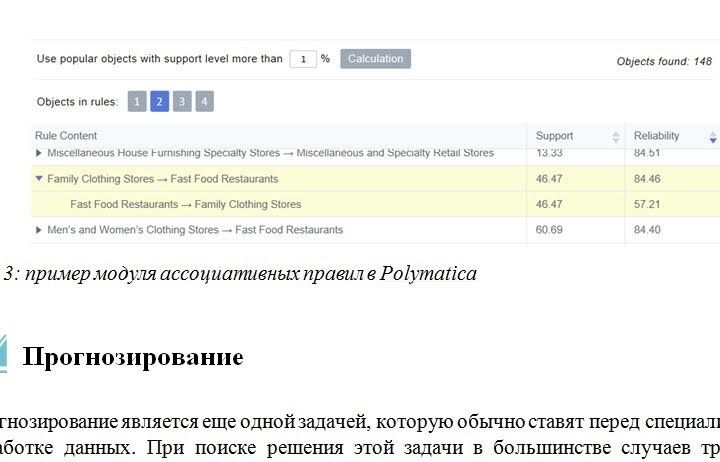Expand Miscellaneous House Furnishing Specialty Stores rule
This screenshot has width=720, height=462.
click(x=39, y=153)
